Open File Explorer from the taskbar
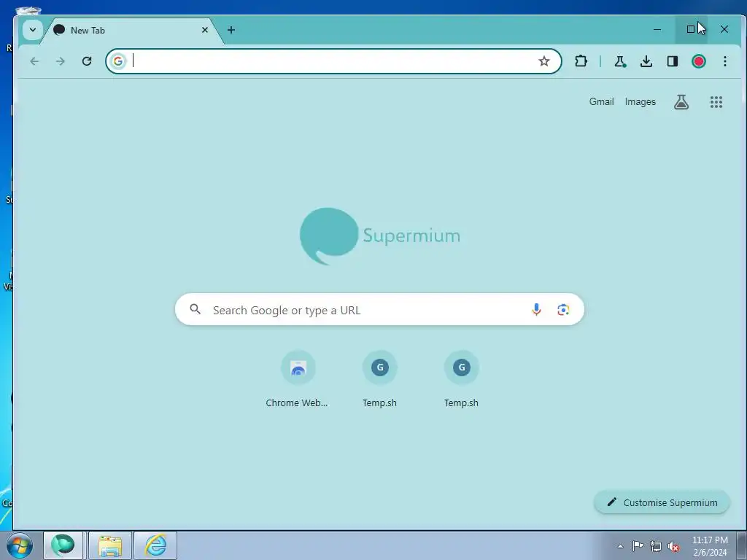 (110, 545)
